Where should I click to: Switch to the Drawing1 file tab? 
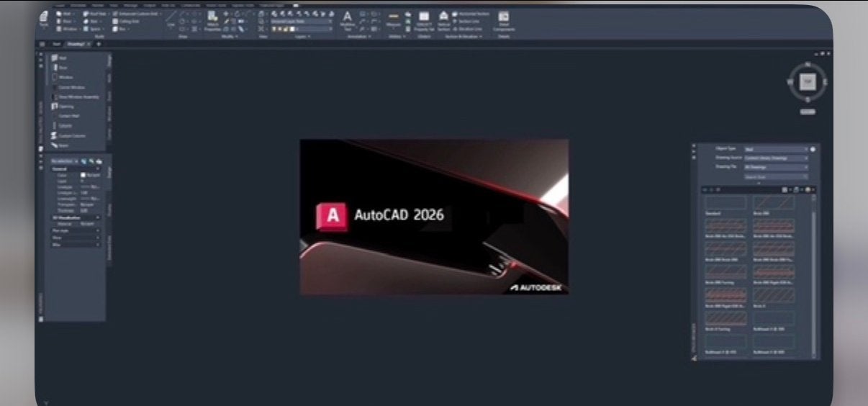(x=78, y=44)
